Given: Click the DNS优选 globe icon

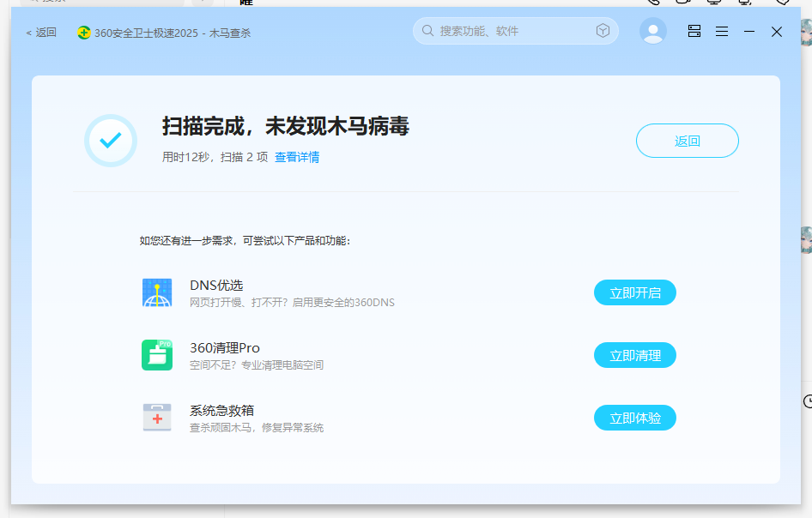Looking at the screenshot, I should [x=157, y=292].
